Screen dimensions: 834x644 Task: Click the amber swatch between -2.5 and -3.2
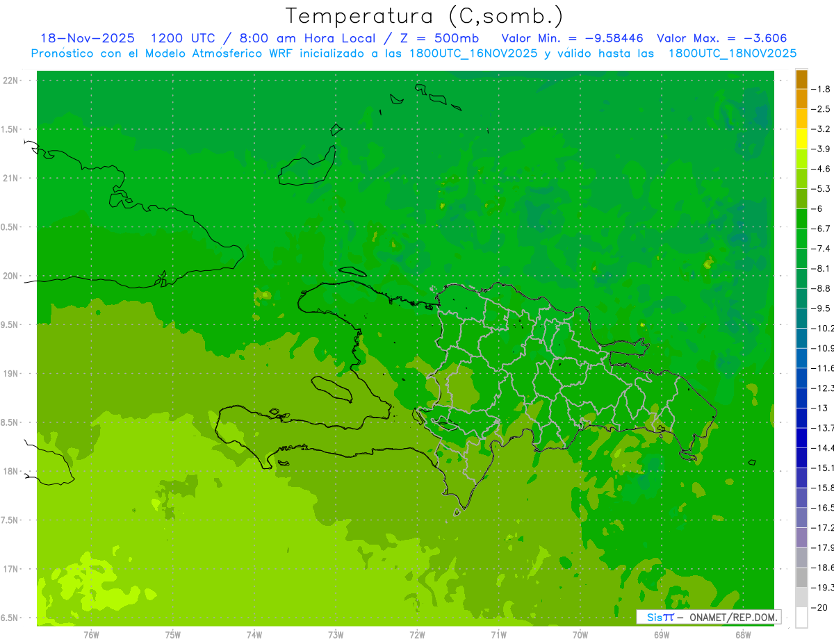coord(801,119)
